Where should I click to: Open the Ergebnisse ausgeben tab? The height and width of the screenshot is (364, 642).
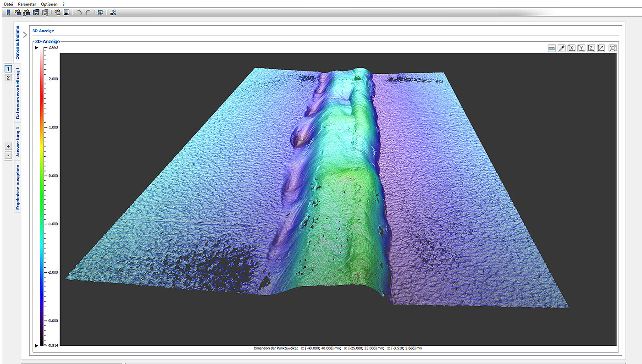tap(18, 187)
